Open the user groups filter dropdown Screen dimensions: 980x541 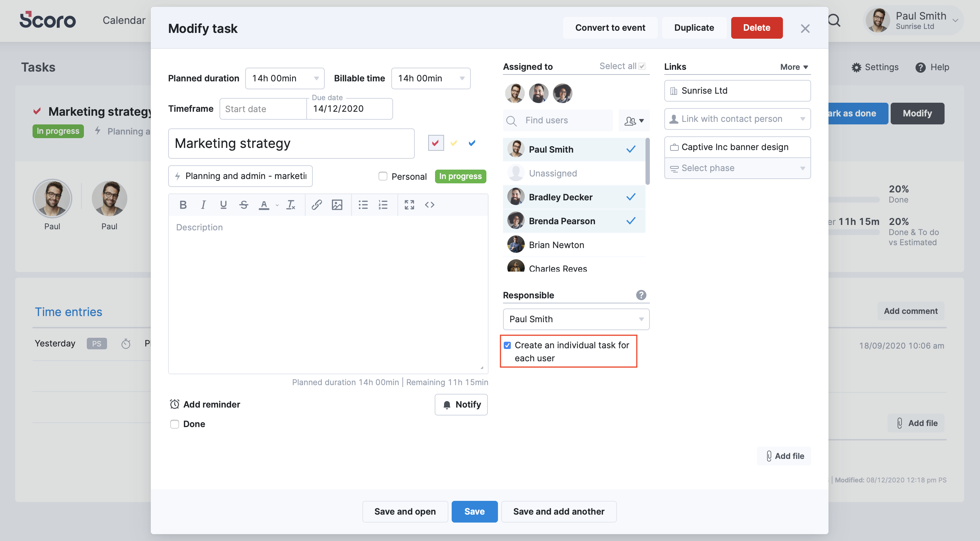pyautogui.click(x=634, y=120)
